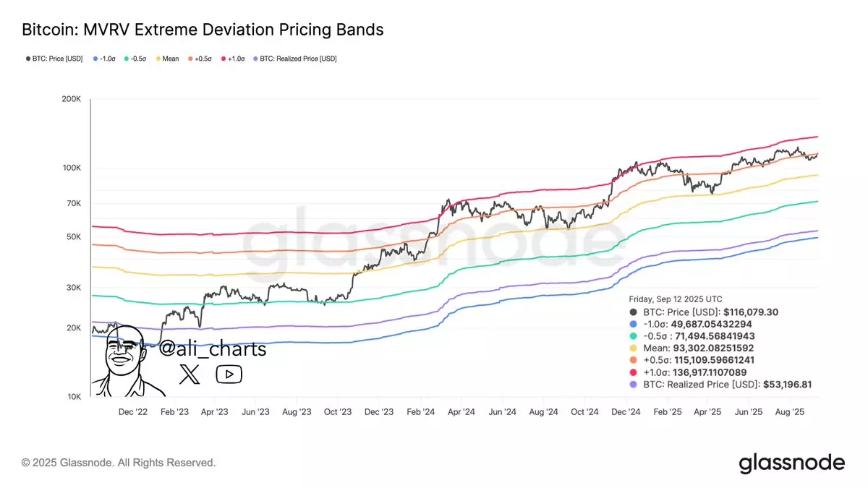Click the @ali_charts handle text
This screenshot has height=488, width=868.
click(x=212, y=349)
